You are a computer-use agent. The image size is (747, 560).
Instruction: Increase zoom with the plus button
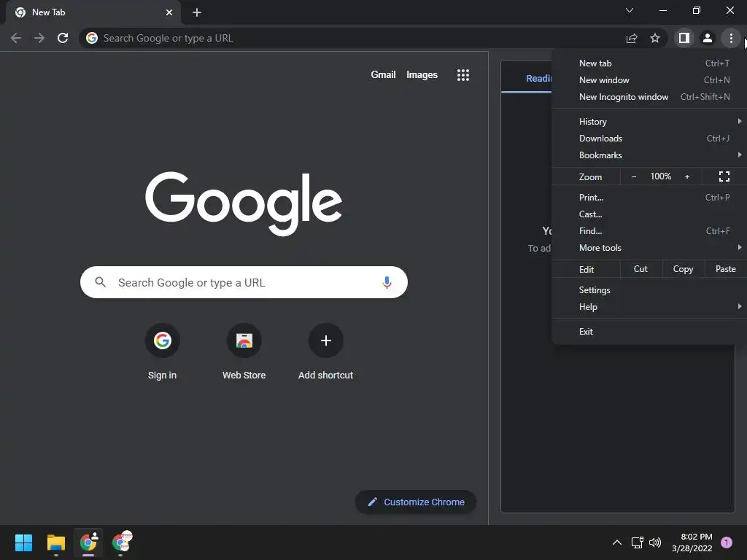tap(687, 176)
